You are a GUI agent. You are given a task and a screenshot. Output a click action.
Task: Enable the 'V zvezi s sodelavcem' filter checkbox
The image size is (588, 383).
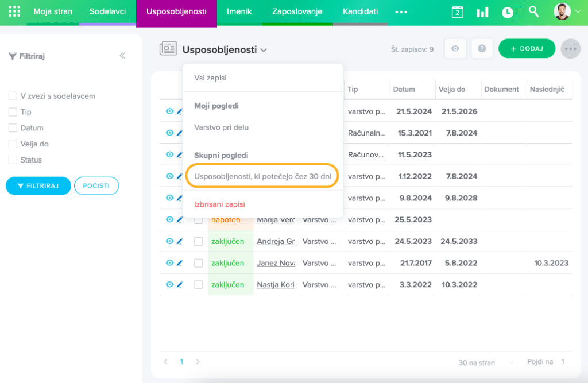tap(13, 96)
